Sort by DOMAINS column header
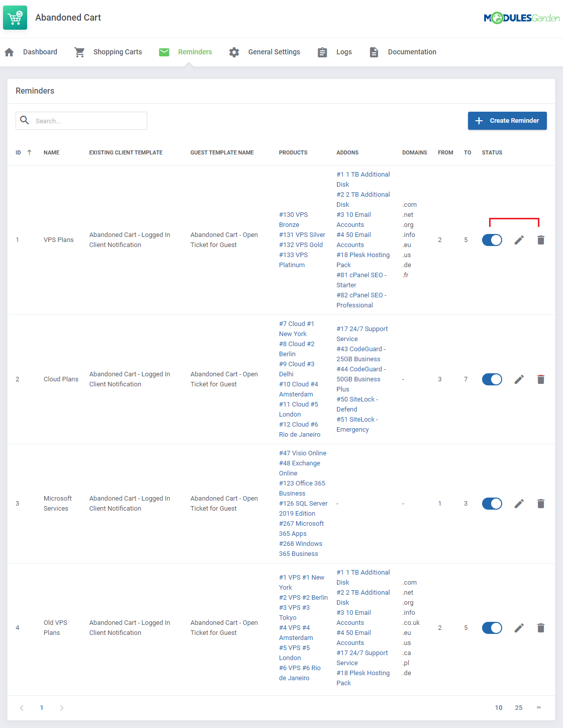Viewport: 563px width, 728px height. (x=415, y=152)
